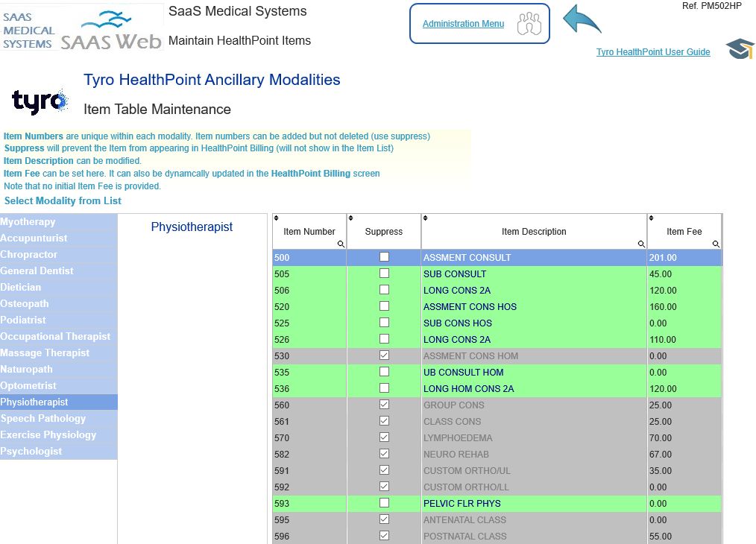Sort table by Item Number arrows
The image size is (756, 544).
277,218
